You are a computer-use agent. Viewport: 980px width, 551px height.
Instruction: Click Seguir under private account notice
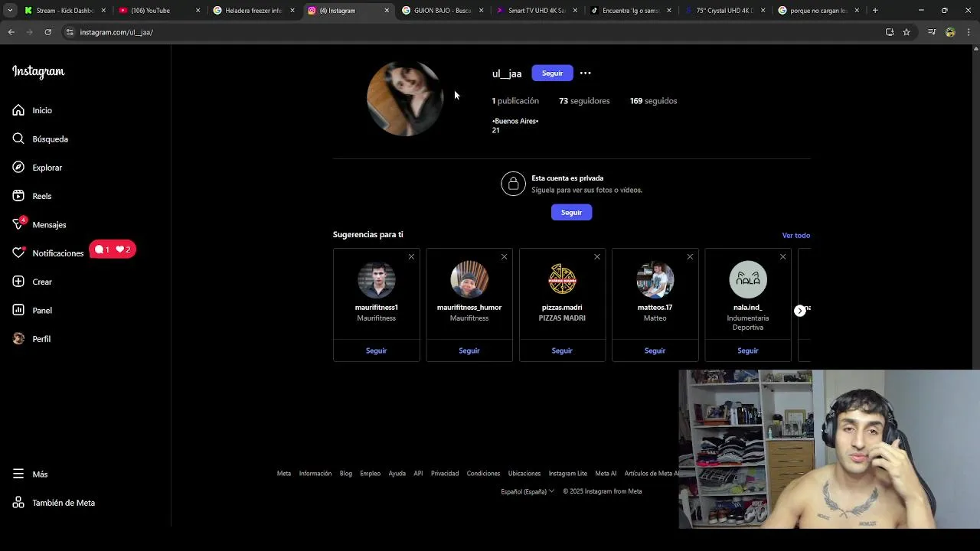(571, 212)
